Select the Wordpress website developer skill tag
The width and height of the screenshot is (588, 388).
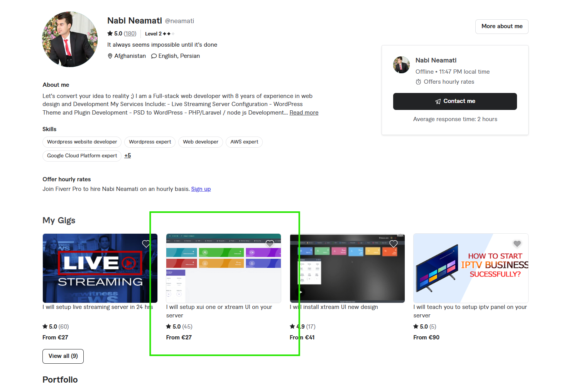82,142
